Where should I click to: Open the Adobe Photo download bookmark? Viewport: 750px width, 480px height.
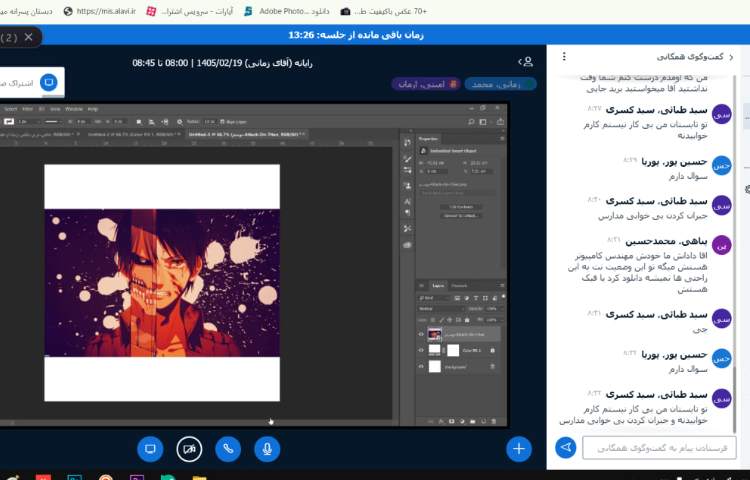pyautogui.click(x=287, y=11)
